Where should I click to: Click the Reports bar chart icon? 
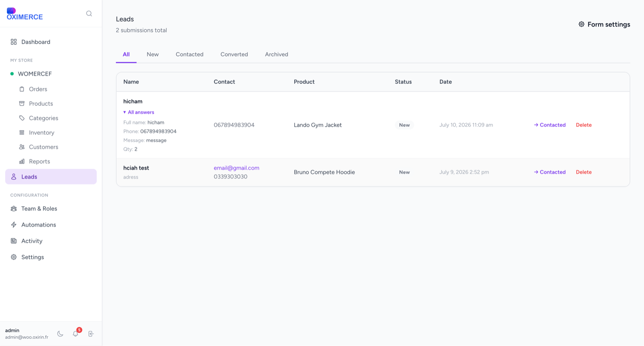[x=22, y=161]
